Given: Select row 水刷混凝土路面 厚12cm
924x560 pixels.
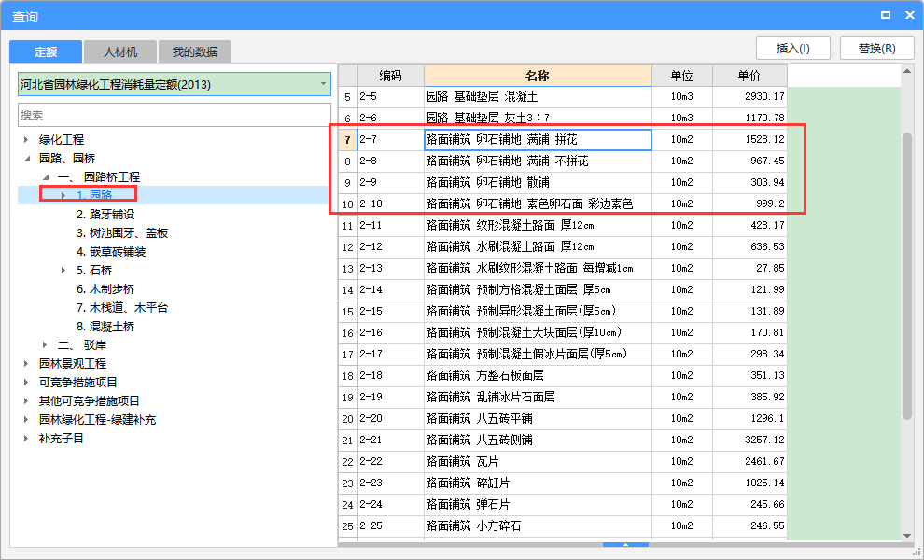Looking at the screenshot, I should click(x=563, y=247).
